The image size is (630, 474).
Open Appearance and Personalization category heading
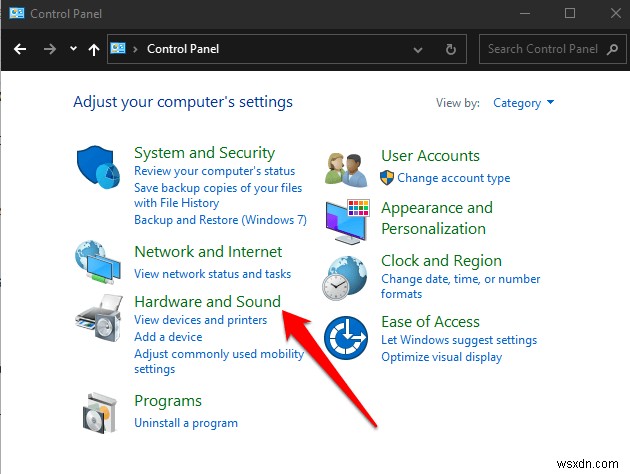pyautogui.click(x=437, y=218)
